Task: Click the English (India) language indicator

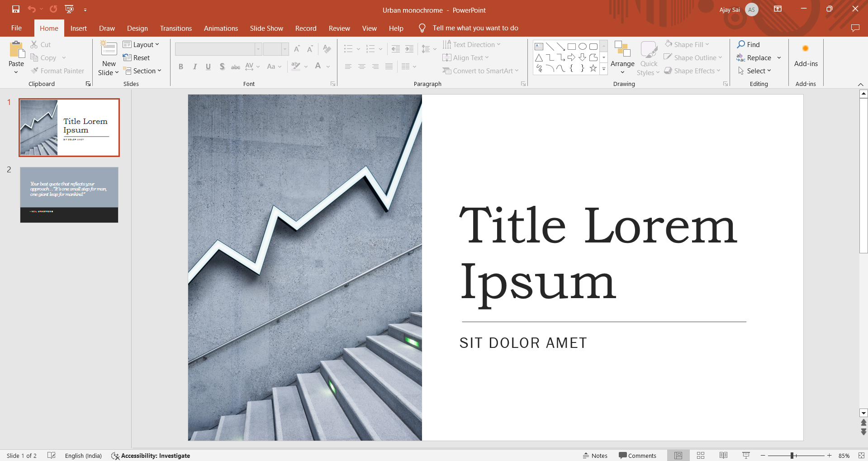Action: tap(83, 456)
